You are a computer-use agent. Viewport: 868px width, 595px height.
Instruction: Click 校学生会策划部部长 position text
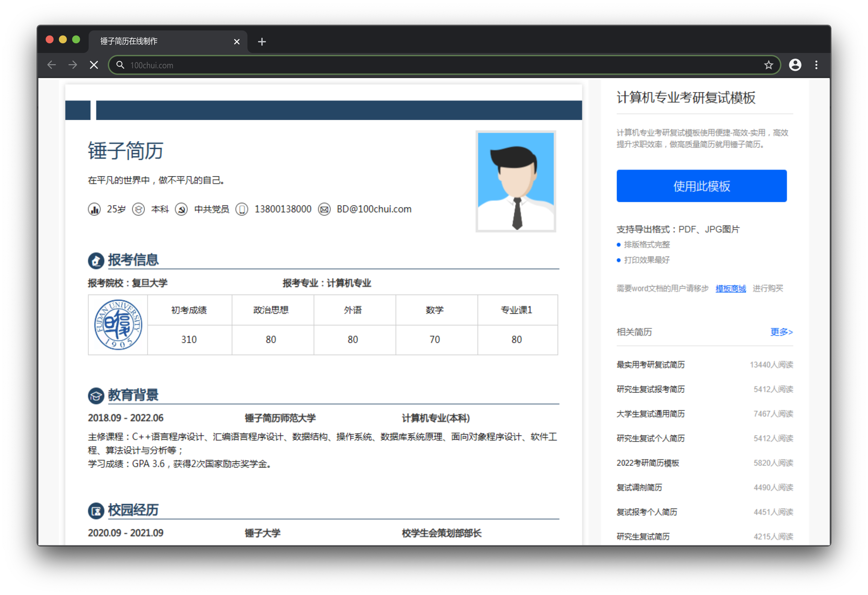pos(442,533)
